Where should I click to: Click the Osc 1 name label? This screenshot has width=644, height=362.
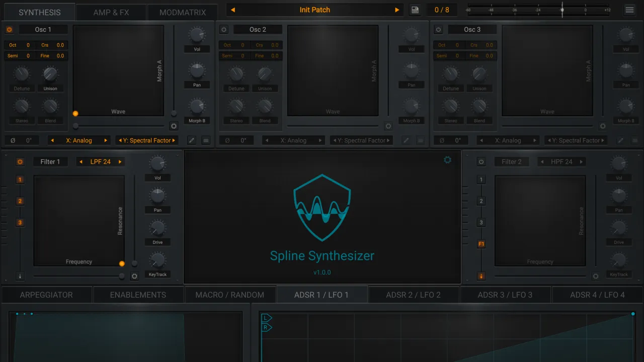click(x=43, y=30)
